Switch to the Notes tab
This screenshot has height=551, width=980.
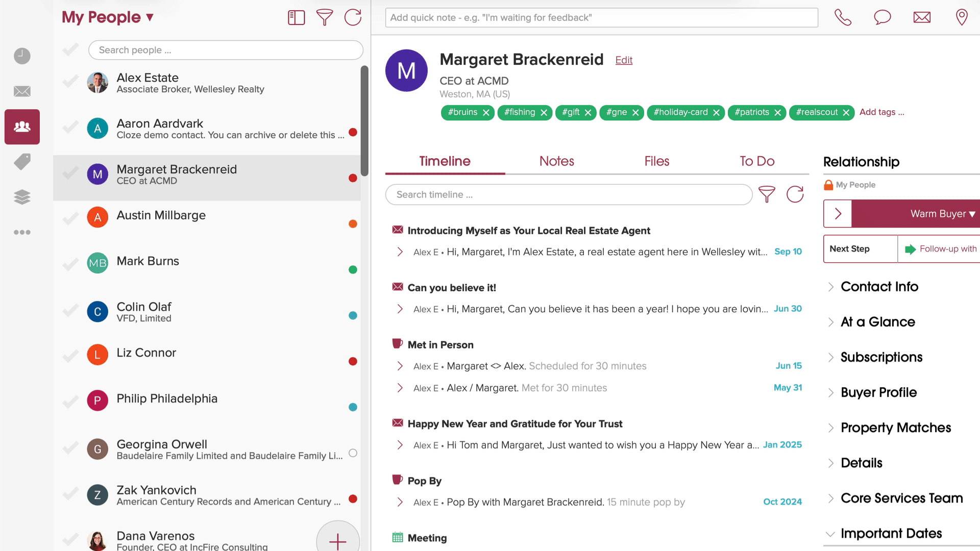[x=556, y=161]
